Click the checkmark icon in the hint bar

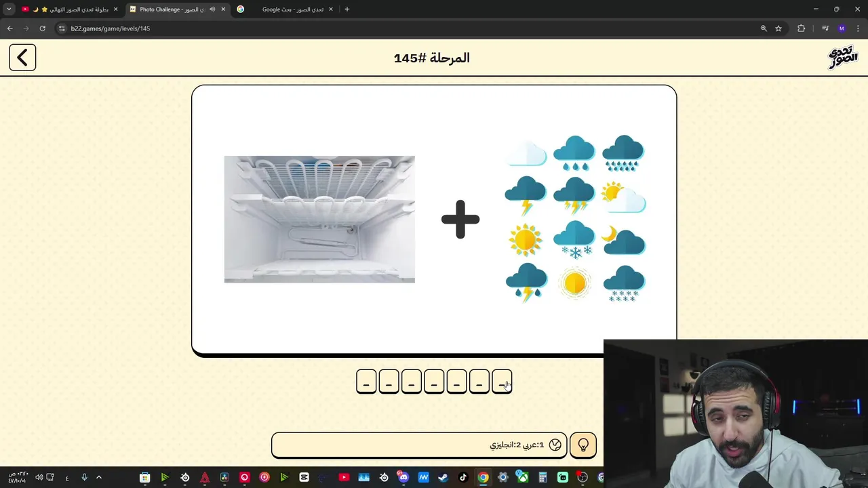pyautogui.click(x=555, y=445)
